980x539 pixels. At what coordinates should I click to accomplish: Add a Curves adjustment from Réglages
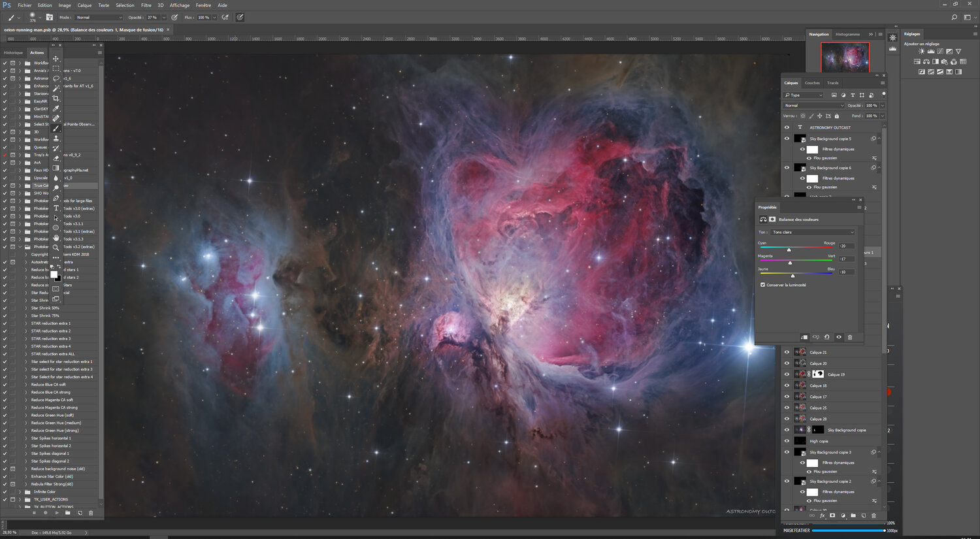point(940,52)
